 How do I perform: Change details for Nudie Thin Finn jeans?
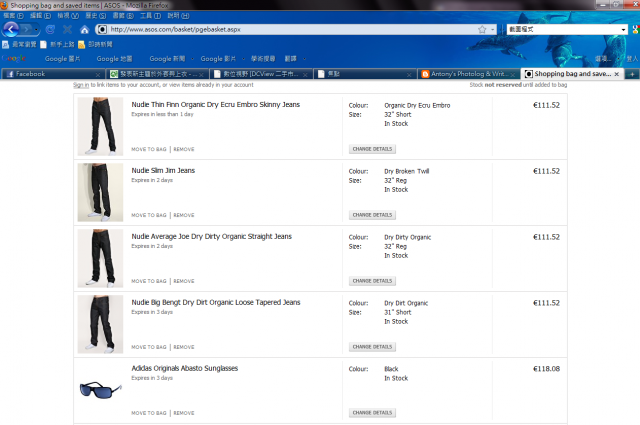click(372, 149)
